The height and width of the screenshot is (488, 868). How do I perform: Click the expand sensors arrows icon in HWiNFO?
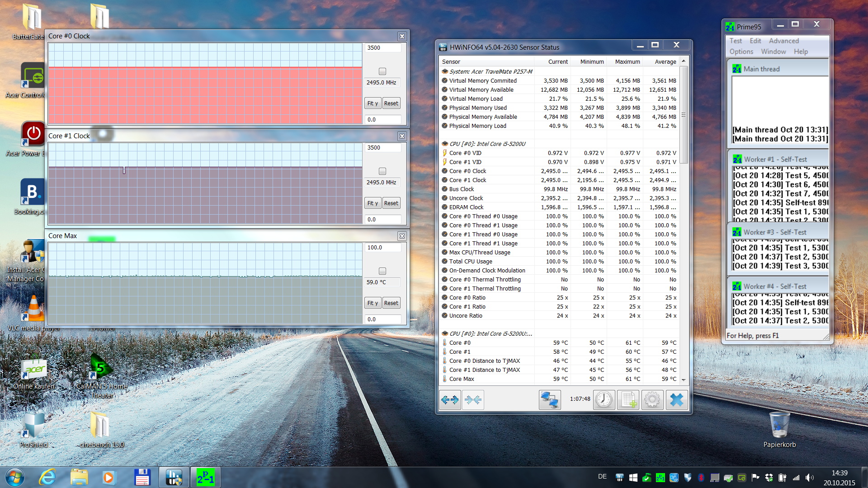pyautogui.click(x=450, y=400)
